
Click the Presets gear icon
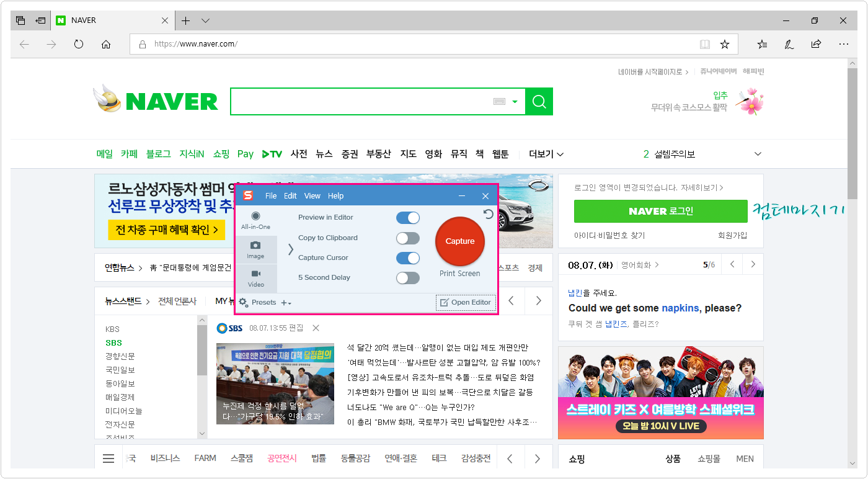click(x=244, y=302)
